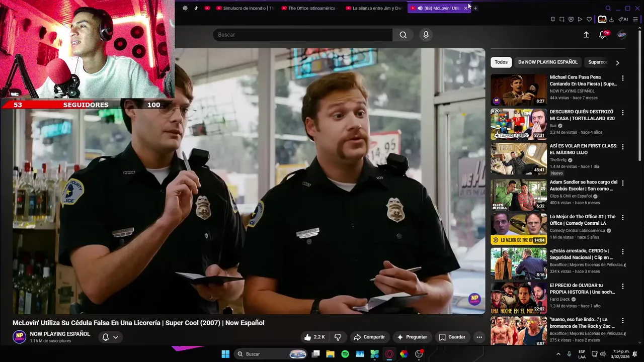Select the Supercool filter chip
The image size is (644, 362).
(x=598, y=62)
